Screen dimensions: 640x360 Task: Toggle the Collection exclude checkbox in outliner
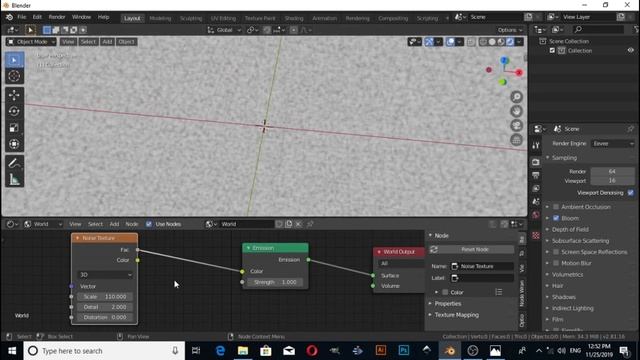click(x=552, y=51)
